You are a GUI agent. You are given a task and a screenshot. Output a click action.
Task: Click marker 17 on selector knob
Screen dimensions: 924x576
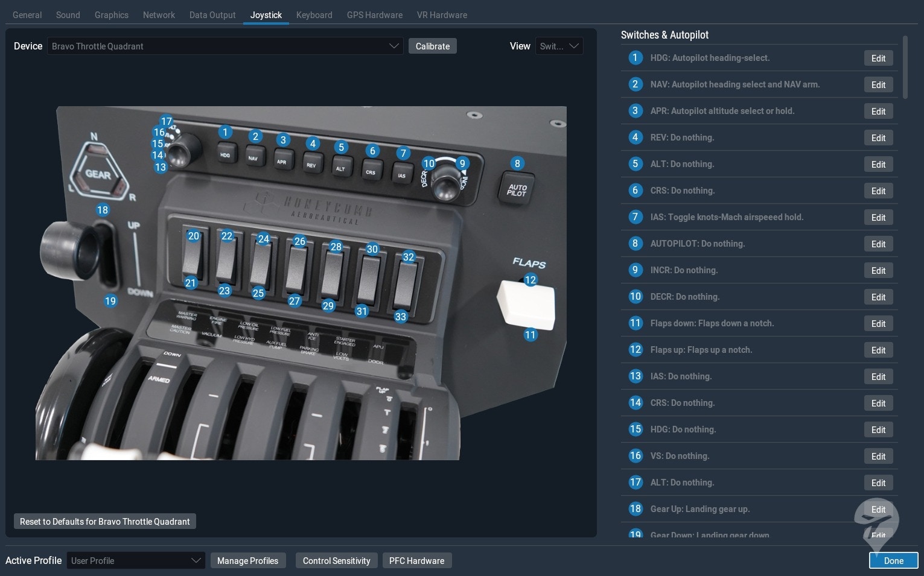point(166,121)
